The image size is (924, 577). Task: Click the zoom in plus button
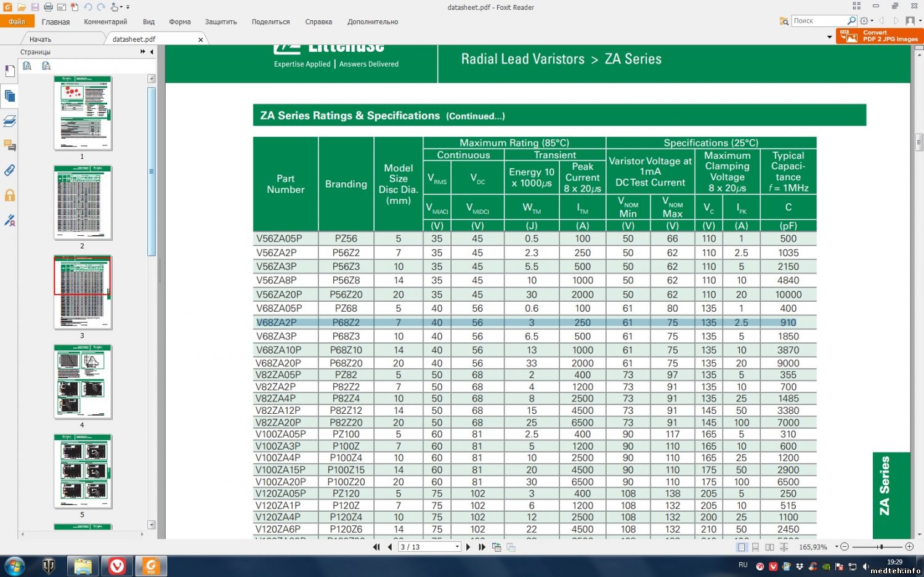(909, 547)
